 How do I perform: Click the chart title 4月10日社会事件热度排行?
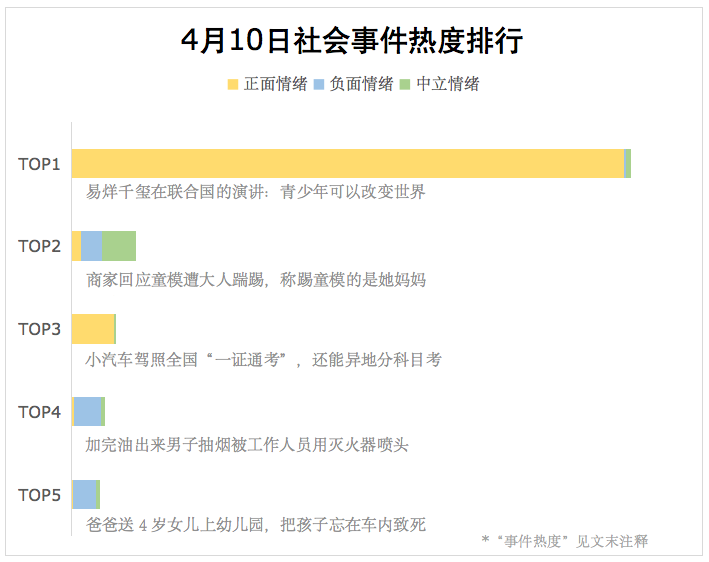[x=352, y=41]
